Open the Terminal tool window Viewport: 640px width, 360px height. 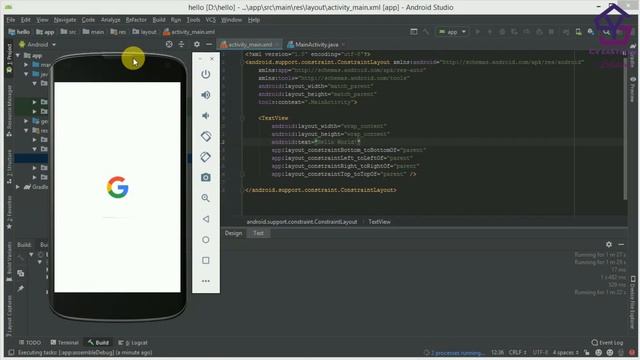click(x=64, y=343)
